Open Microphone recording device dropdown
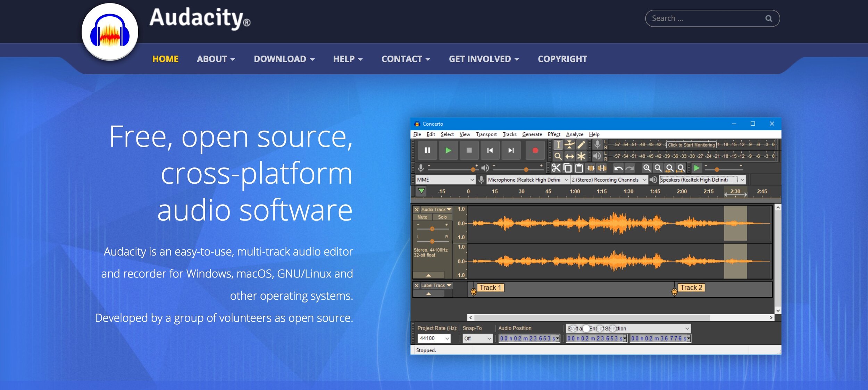This screenshot has height=390, width=868. (x=528, y=180)
